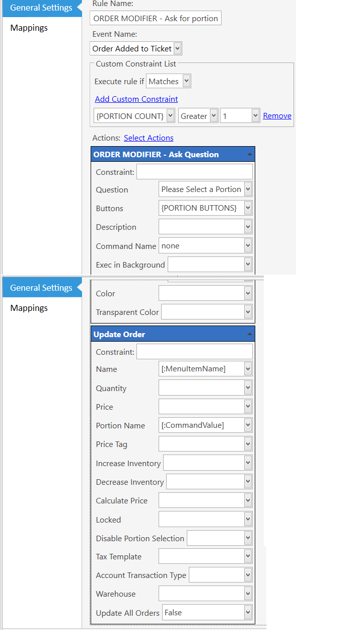The height and width of the screenshot is (644, 359).
Task: Open the Event Name dropdown
Action: click(x=177, y=48)
